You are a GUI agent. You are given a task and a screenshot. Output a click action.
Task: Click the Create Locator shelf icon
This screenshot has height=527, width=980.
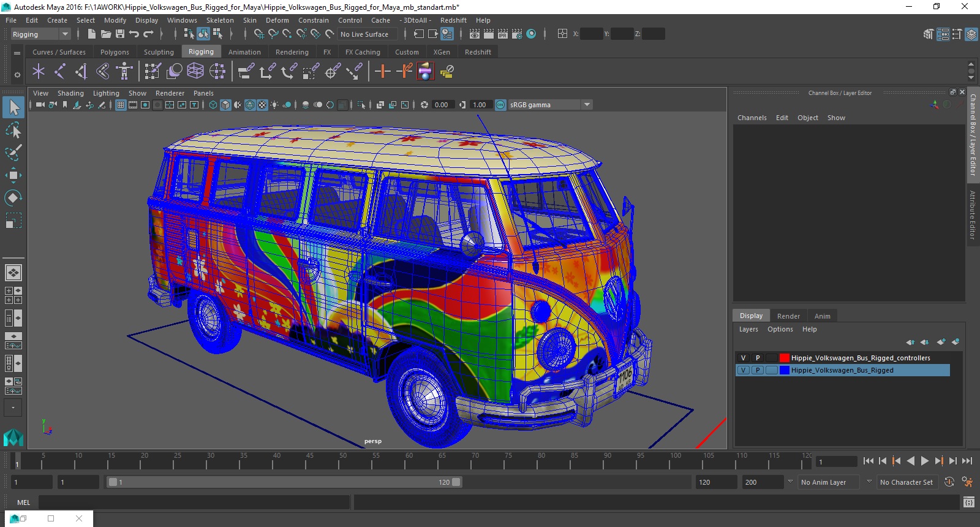point(39,72)
